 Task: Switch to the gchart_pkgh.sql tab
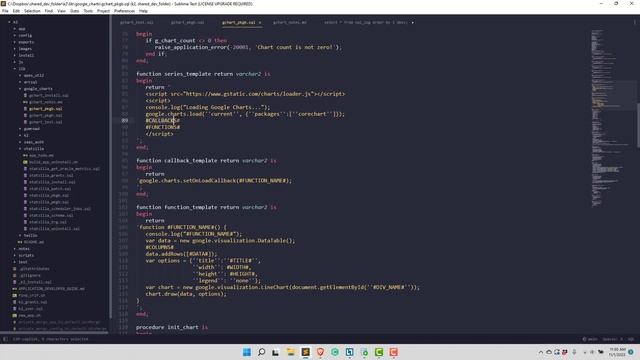[x=188, y=22]
